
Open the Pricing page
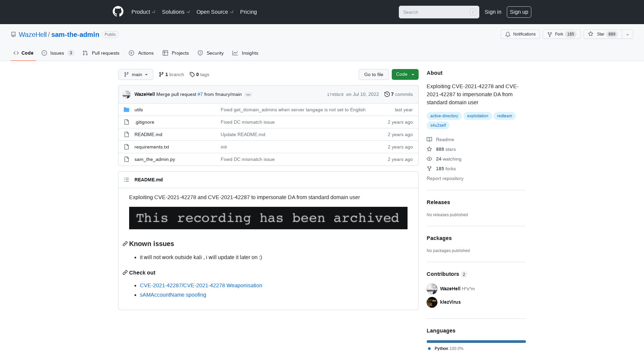(249, 12)
